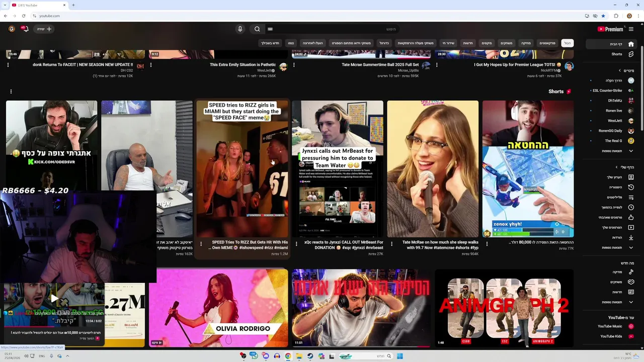Screen dimensions: 644x362
Task: Bookmark this page with star icon
Action: (x=603, y=16)
